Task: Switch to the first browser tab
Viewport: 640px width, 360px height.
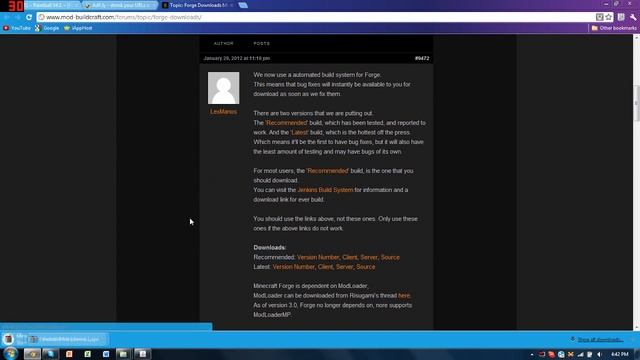Action: pyautogui.click(x=52, y=5)
